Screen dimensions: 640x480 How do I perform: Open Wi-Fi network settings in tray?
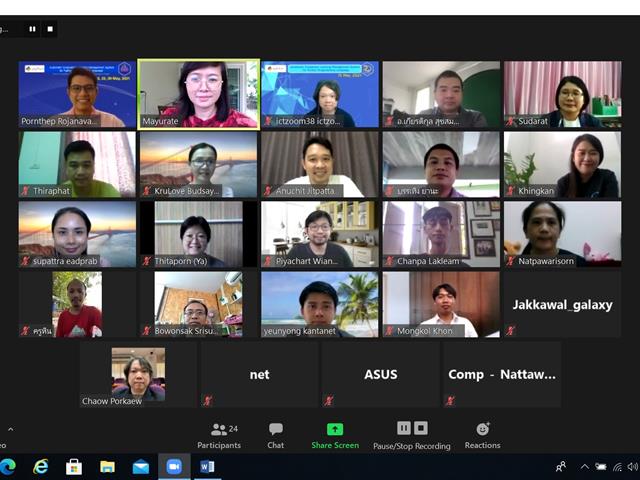click(618, 467)
